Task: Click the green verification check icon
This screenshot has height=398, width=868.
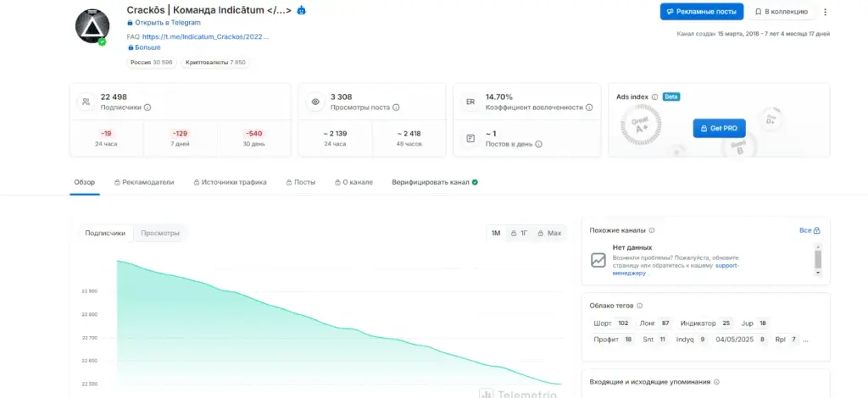Action: pos(475,182)
